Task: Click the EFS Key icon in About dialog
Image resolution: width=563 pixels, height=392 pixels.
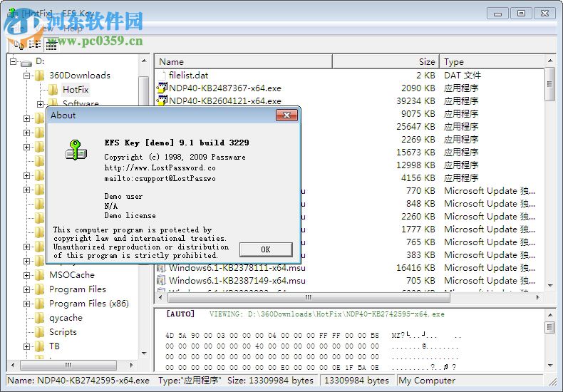Action: pyautogui.click(x=76, y=150)
